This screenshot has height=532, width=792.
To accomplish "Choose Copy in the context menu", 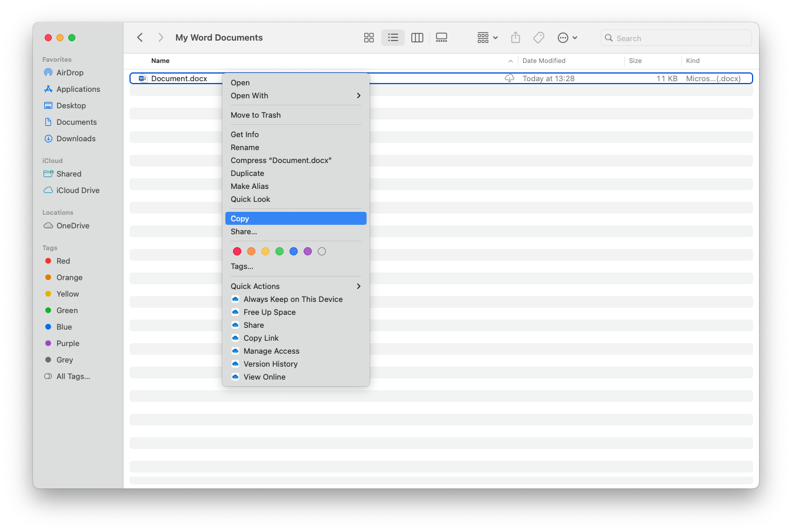I will [x=296, y=218].
